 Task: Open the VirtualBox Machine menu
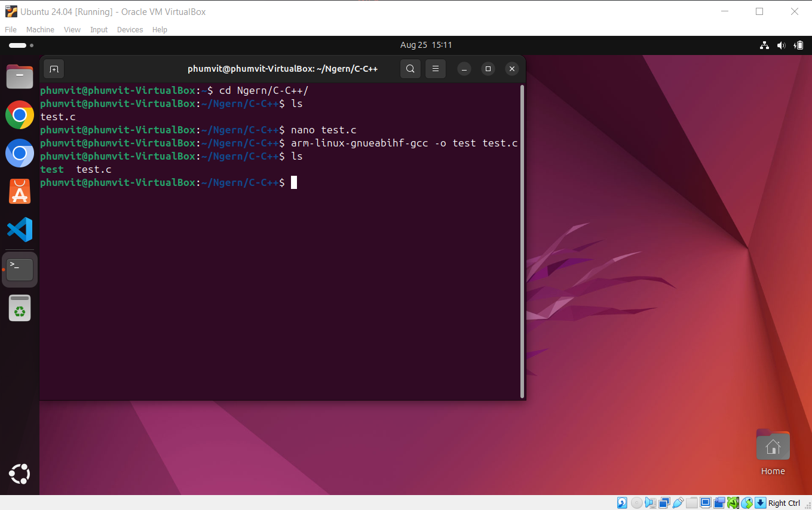point(40,30)
